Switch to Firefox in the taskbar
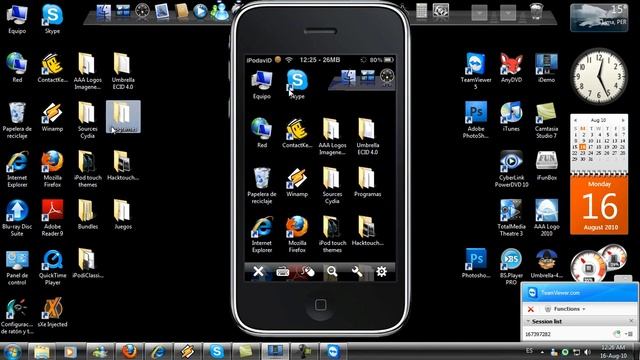This screenshot has height=360, width=640. click(x=129, y=351)
